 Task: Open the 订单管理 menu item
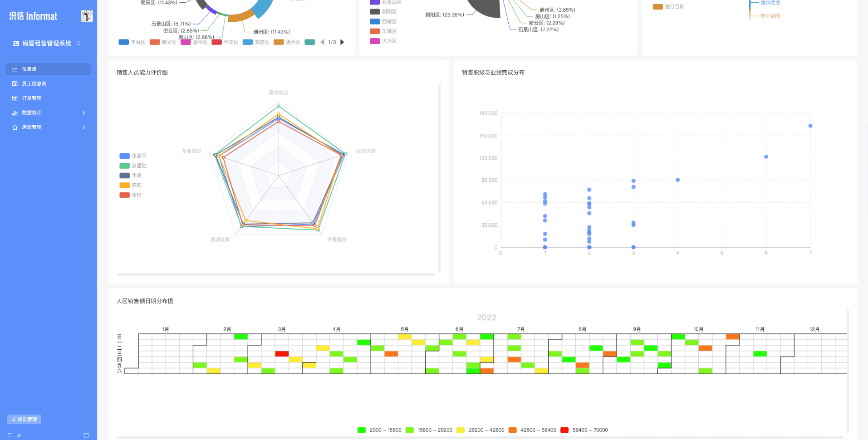48,98
